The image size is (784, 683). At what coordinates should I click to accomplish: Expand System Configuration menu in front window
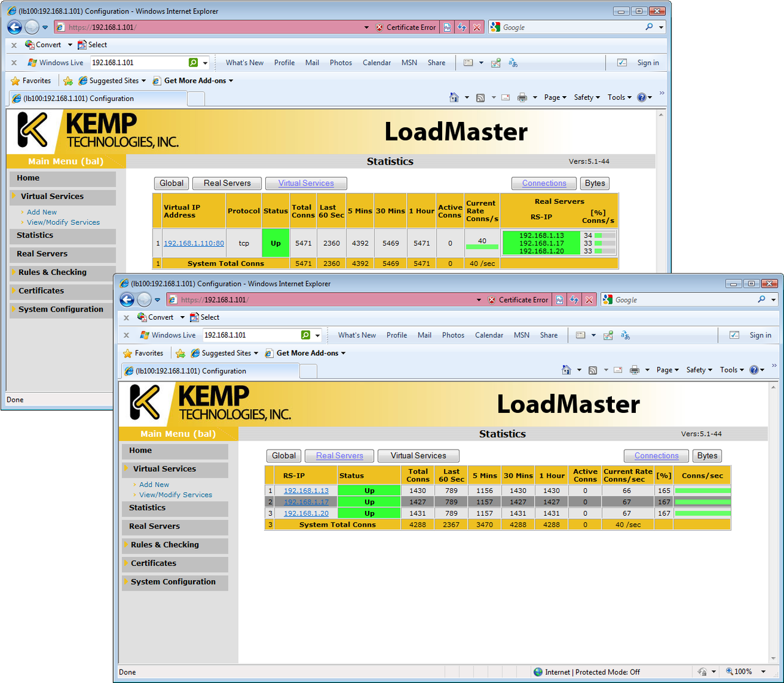tap(175, 582)
